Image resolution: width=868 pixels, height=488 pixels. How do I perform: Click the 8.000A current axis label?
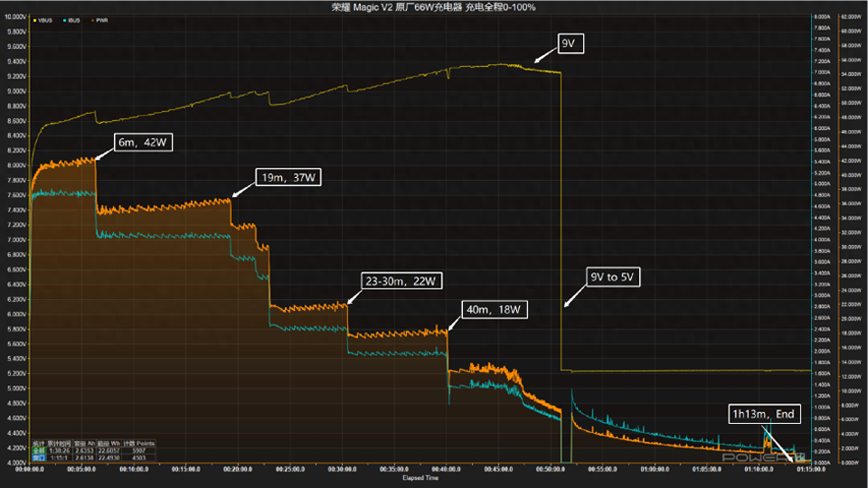click(822, 17)
